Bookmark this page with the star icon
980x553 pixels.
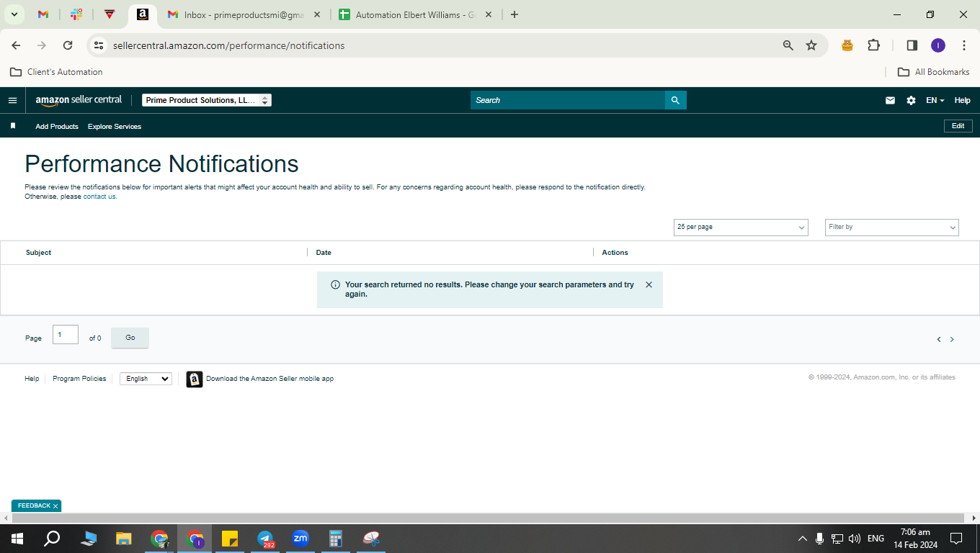pos(811,45)
